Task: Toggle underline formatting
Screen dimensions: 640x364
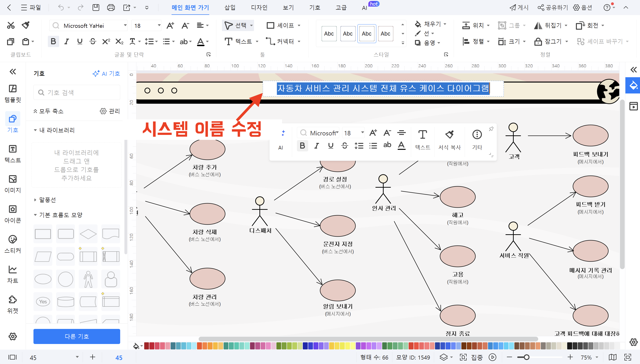Action: click(x=80, y=41)
